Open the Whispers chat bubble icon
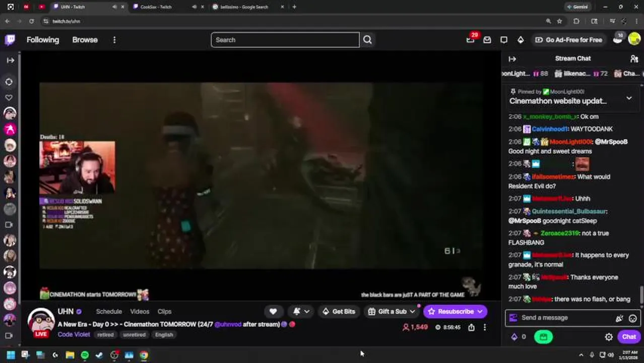 [x=503, y=40]
